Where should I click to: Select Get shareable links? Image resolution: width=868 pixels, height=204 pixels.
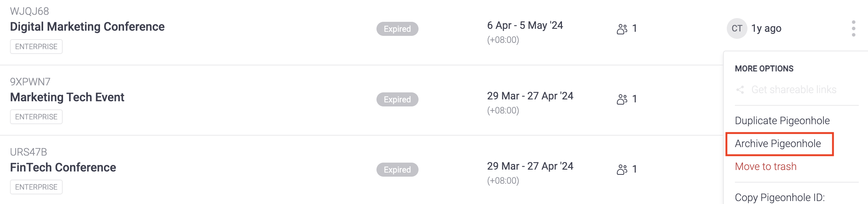[x=794, y=90]
